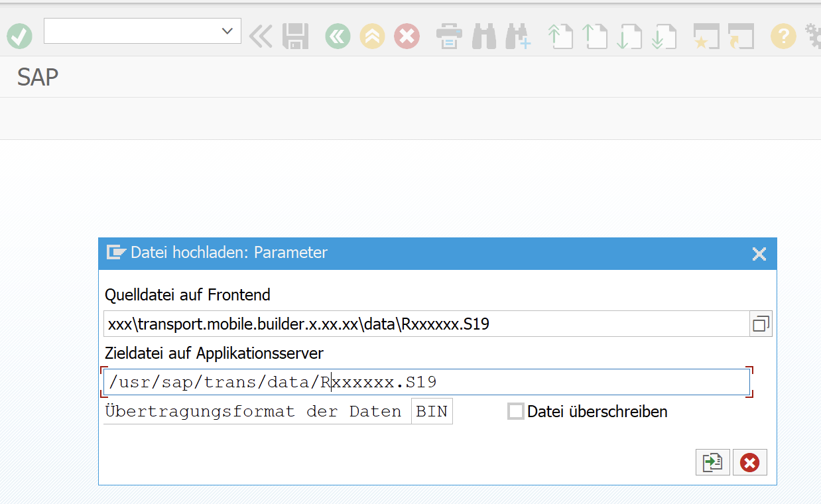Go to Next Page icon
Viewport: 821px width, 504px height.
pyautogui.click(x=629, y=36)
